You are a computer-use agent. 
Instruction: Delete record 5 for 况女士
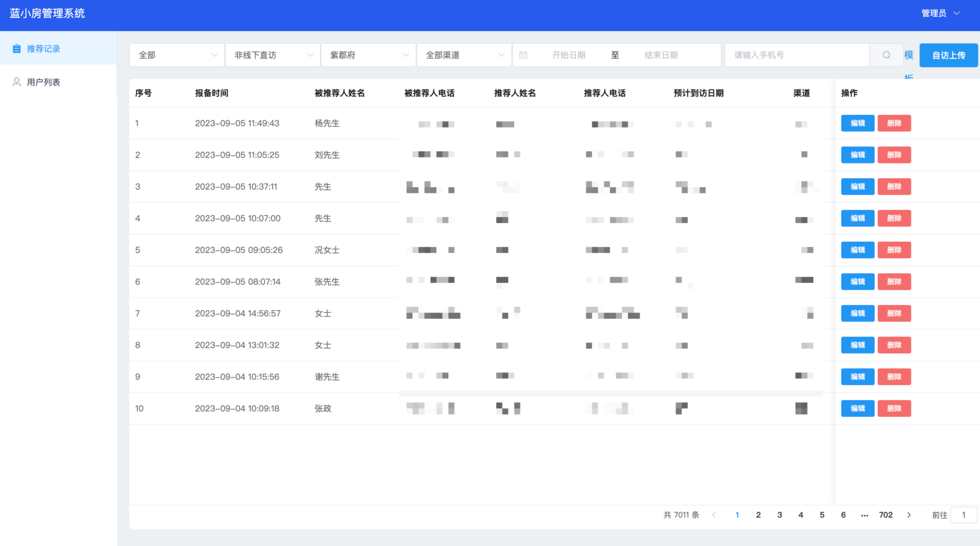[894, 250]
